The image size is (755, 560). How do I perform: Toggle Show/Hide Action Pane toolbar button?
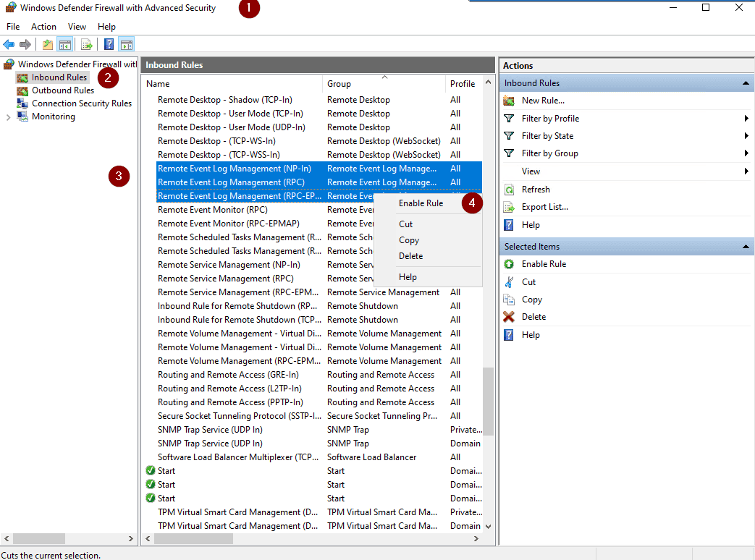pos(127,45)
